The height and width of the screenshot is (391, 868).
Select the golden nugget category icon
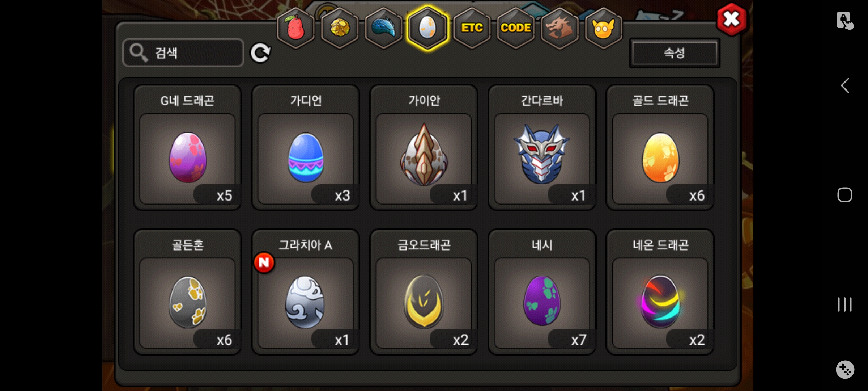tap(340, 28)
